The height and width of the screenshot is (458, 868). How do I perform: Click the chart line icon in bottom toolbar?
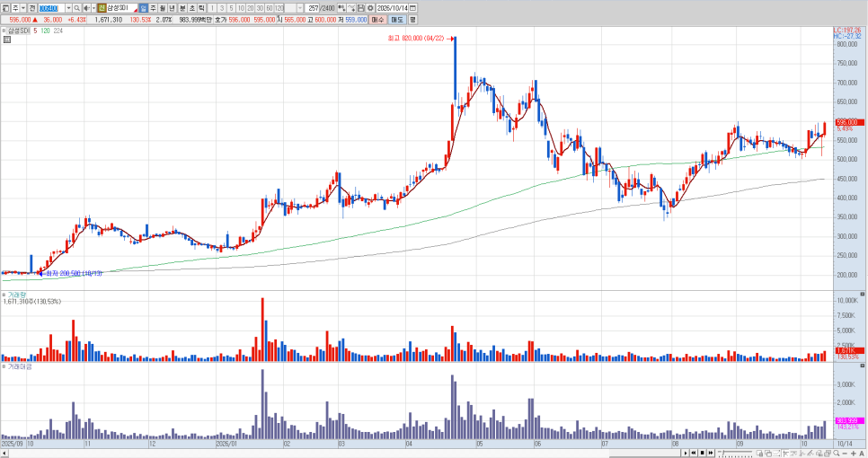(776, 453)
